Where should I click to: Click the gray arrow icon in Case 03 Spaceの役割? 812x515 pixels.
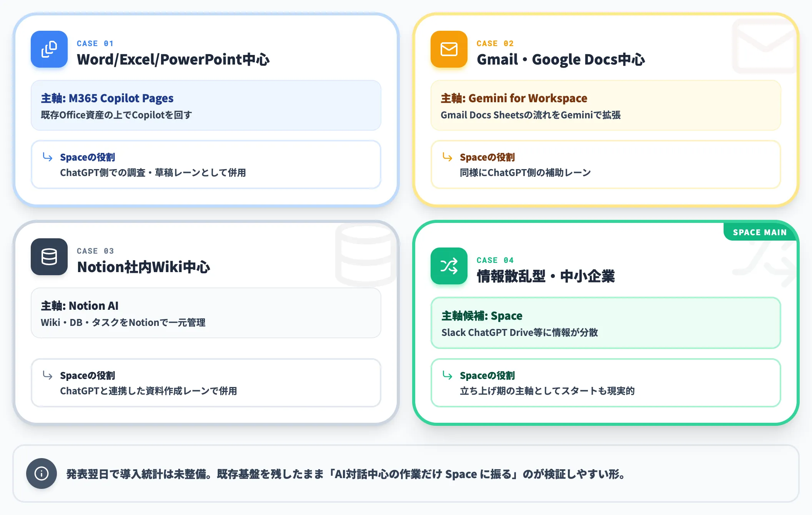[x=48, y=375]
